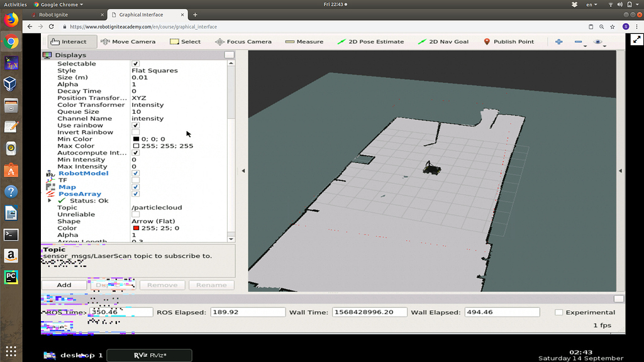
Task: Toggle the Experimental checkbox near Wall Elapsed
Action: [x=558, y=312]
